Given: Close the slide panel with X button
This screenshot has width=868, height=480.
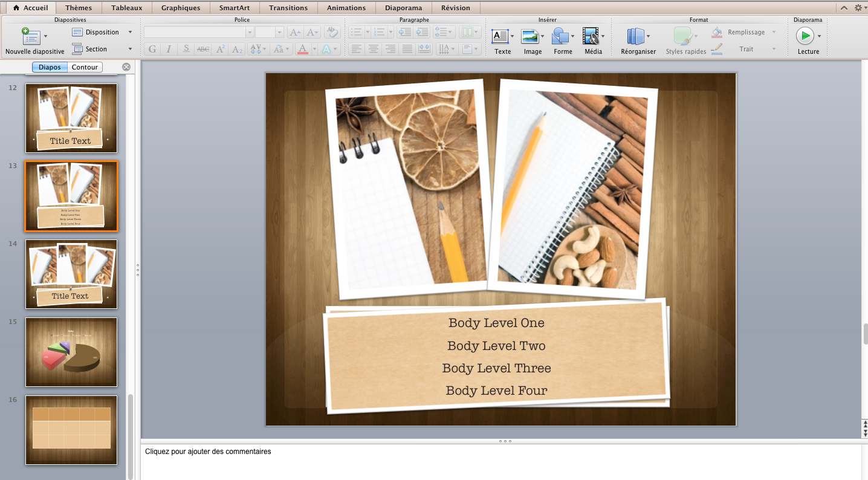Looking at the screenshot, I should click(x=126, y=67).
